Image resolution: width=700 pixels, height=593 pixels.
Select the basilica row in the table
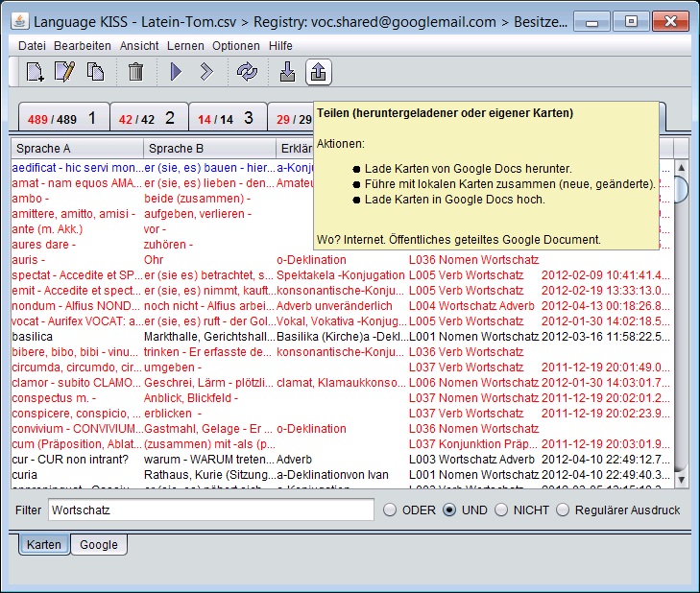341,337
